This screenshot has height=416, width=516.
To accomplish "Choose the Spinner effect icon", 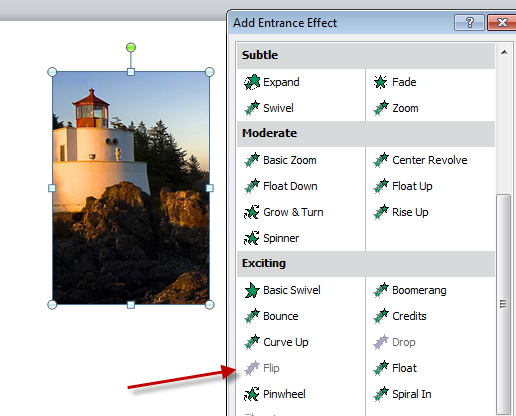I will (252, 238).
